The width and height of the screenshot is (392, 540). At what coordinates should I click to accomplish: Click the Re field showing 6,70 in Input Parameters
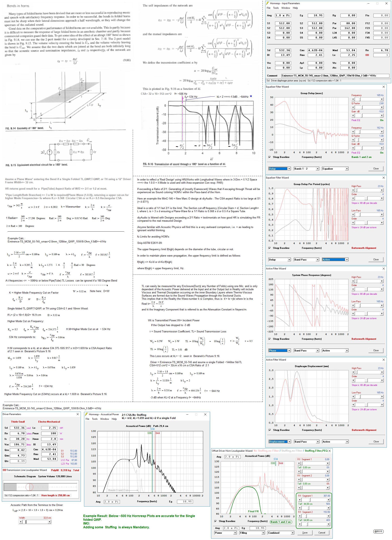[x=381, y=51]
